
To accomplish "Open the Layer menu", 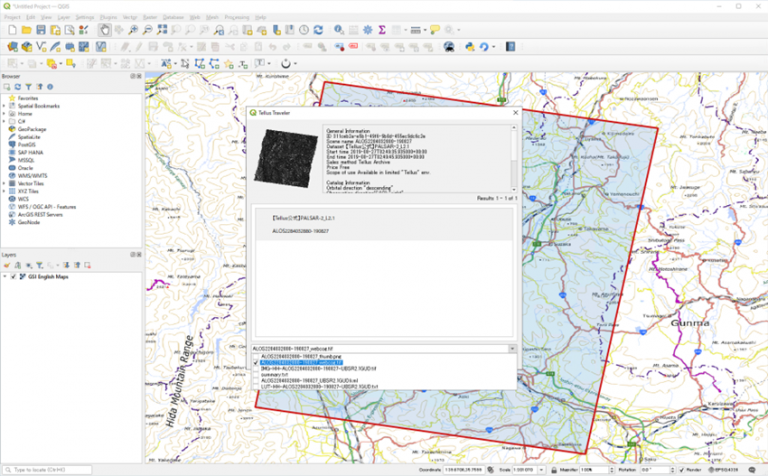I will click(x=64, y=17).
